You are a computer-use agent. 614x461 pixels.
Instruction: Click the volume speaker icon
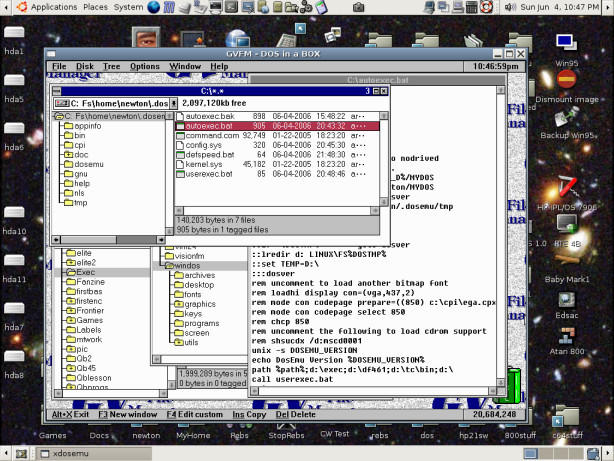tap(509, 7)
